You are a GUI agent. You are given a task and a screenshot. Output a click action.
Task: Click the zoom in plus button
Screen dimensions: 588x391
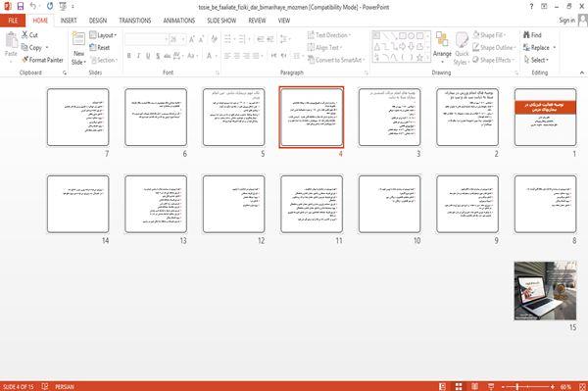pyautogui.click(x=553, y=386)
